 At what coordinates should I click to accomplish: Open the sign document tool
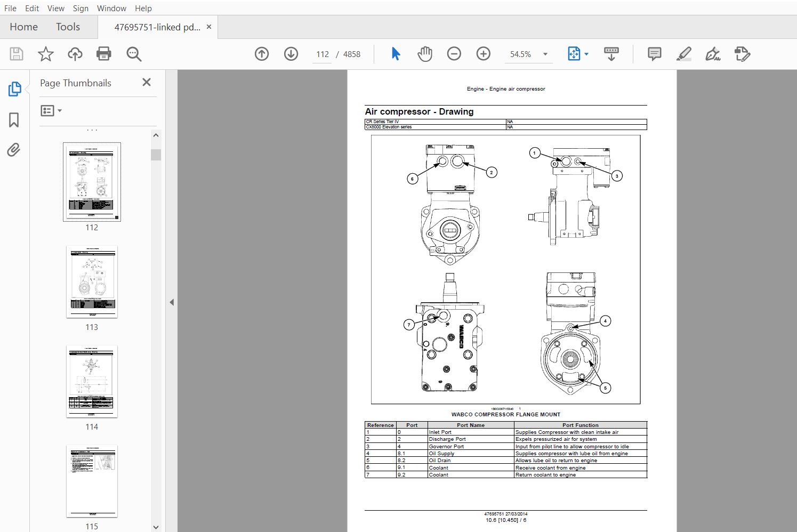(713, 54)
